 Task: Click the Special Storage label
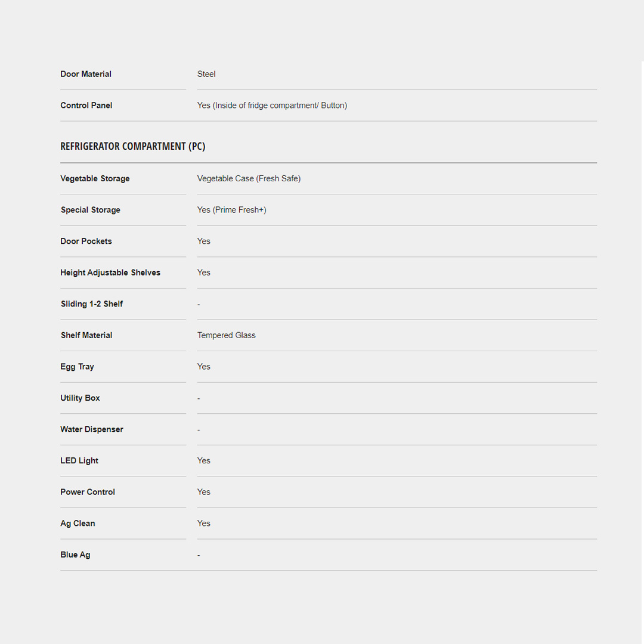tap(91, 210)
